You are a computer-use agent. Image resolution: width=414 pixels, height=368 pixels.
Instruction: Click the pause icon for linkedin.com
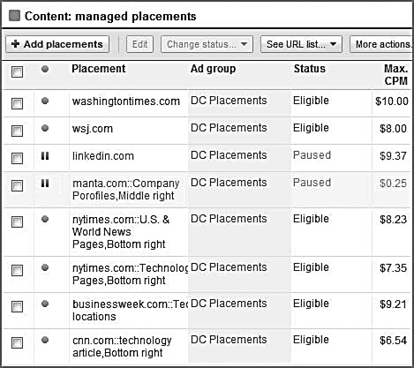[x=45, y=156]
